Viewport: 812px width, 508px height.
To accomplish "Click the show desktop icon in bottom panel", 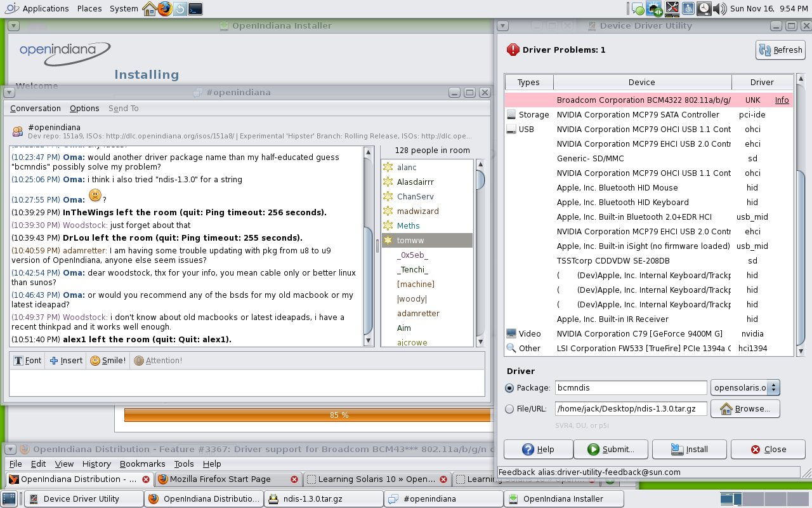I will point(9,498).
